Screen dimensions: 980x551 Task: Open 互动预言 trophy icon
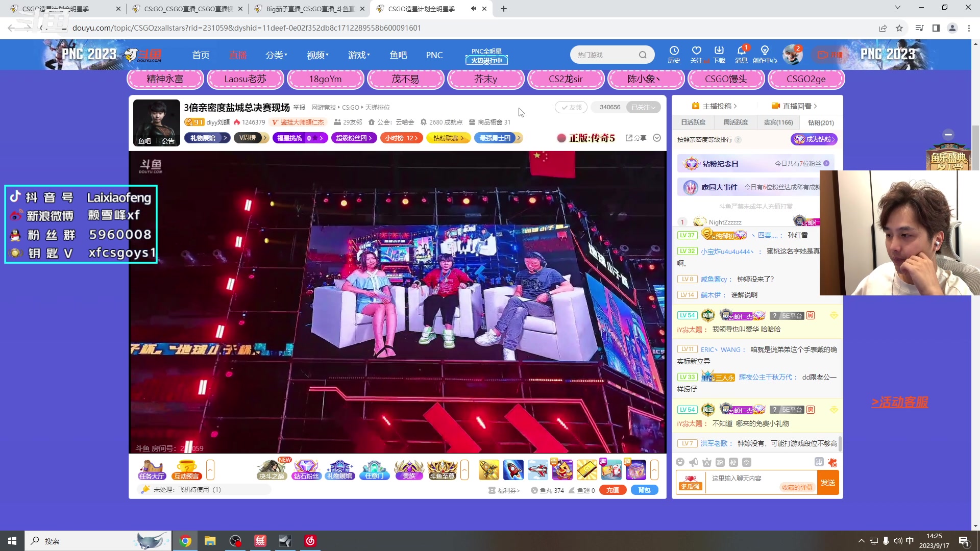pos(186,470)
